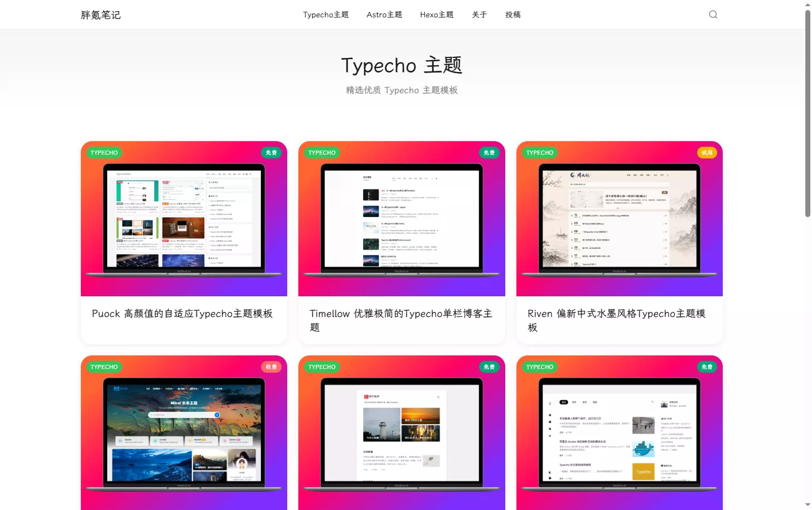The image size is (812, 510).
Task: Click 免费 badge on Puock card
Action: pyautogui.click(x=271, y=152)
